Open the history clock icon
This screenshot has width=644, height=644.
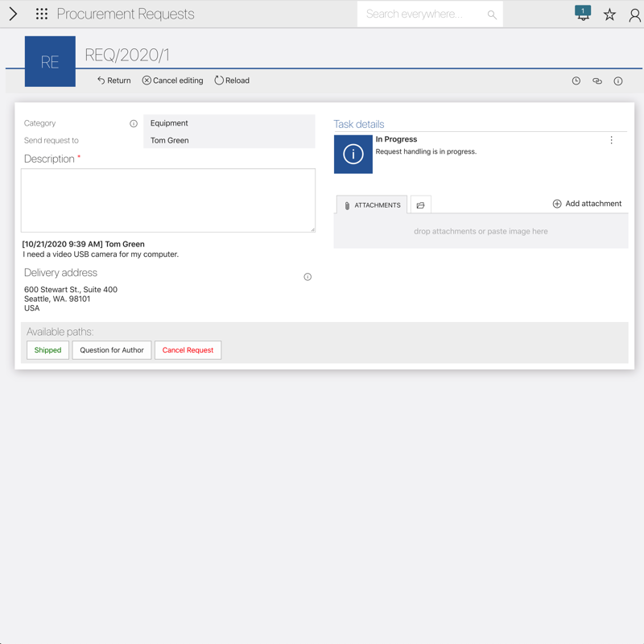pos(576,81)
